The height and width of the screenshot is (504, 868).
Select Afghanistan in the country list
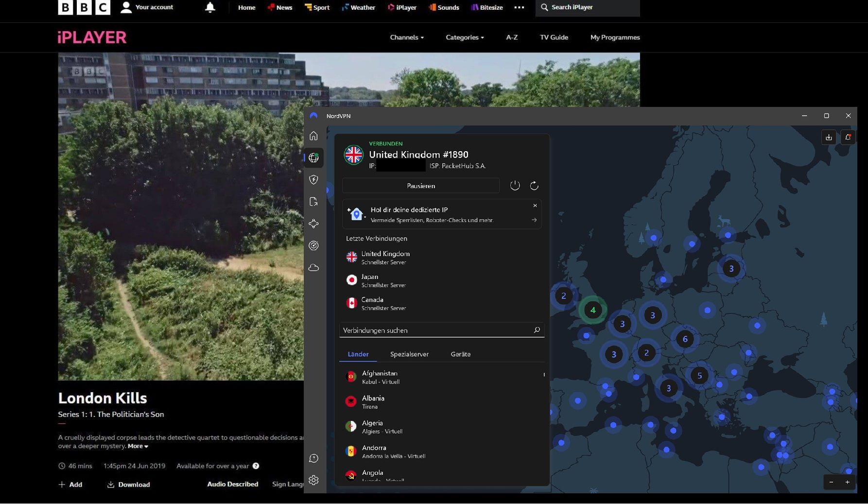[x=442, y=377]
